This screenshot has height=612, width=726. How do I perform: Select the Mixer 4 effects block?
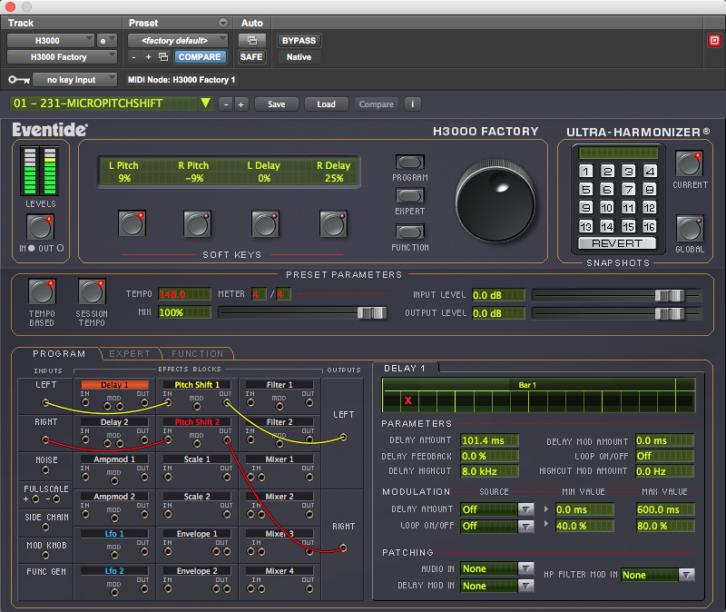[x=279, y=571]
